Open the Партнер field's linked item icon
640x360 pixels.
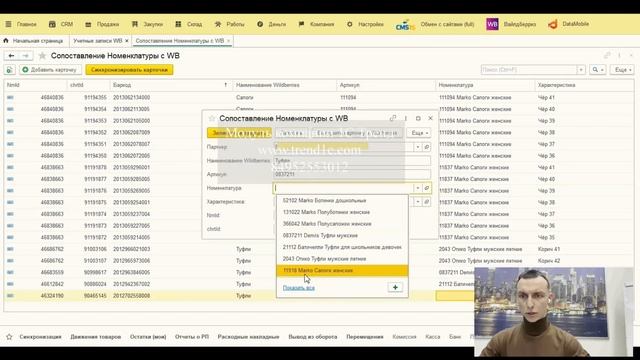point(427,147)
